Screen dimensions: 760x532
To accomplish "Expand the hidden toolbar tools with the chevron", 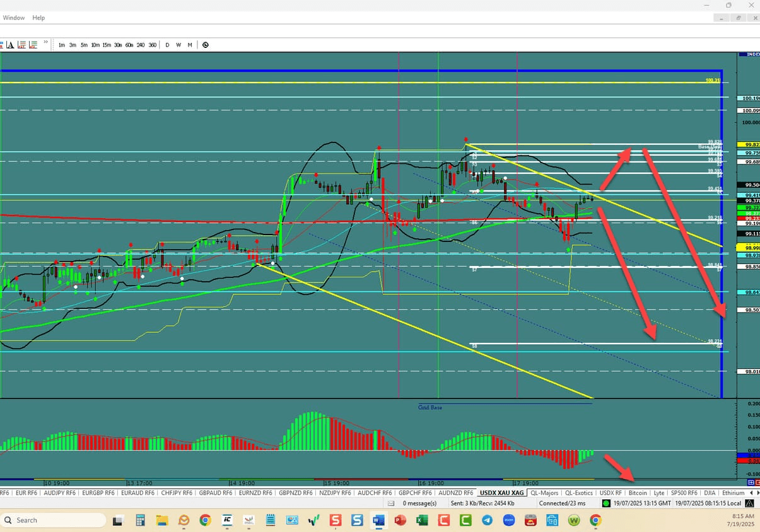I will coord(45,43).
